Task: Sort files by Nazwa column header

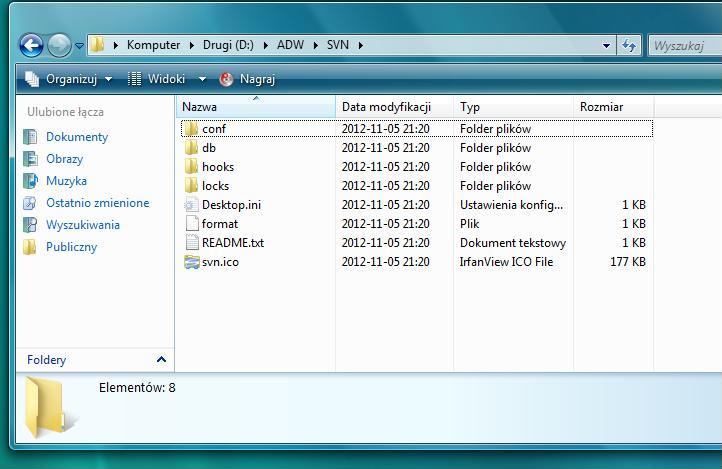Action: (x=200, y=107)
